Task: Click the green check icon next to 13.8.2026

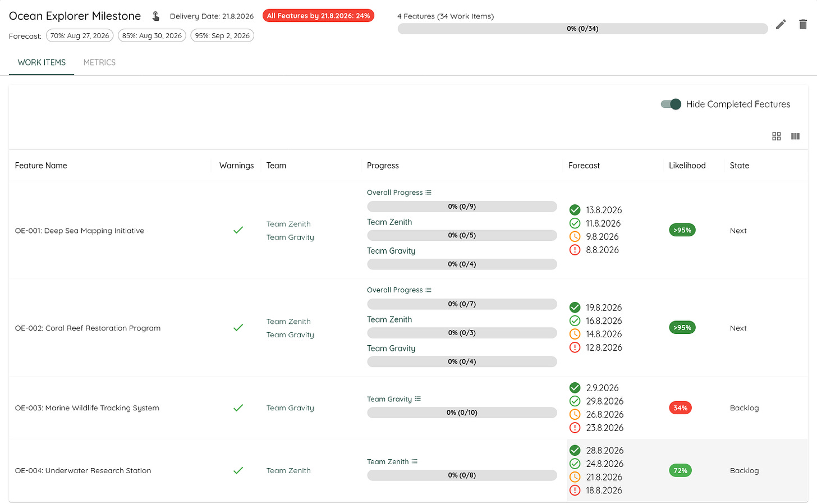Action: coord(575,210)
